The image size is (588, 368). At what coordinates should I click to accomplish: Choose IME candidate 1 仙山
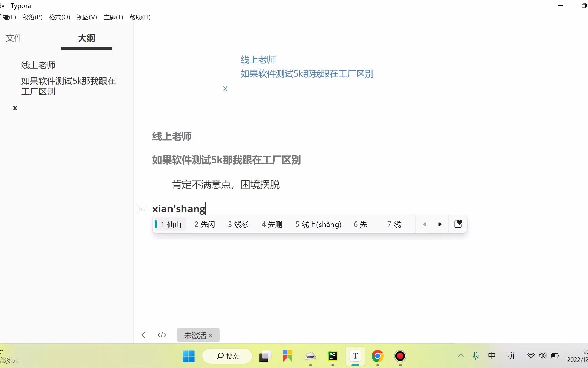171,224
